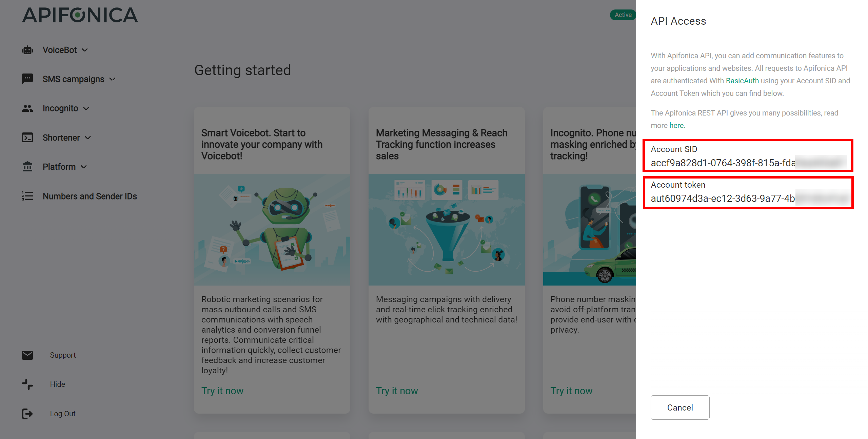Click the Voicebot robot illustration
868x439 pixels.
pos(272,230)
